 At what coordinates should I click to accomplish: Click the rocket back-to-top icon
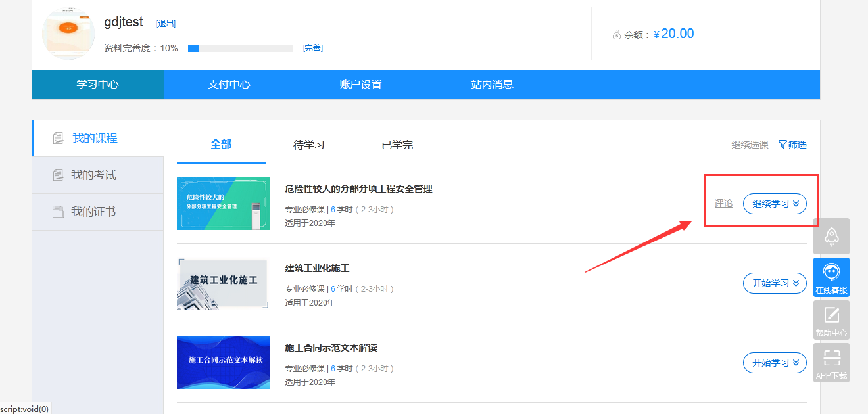coord(831,236)
